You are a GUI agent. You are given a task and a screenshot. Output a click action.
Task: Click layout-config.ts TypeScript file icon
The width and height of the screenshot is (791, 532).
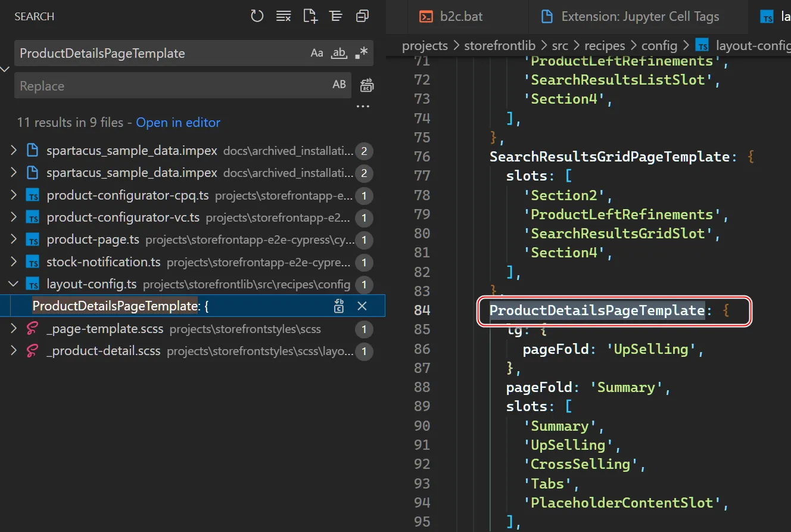[33, 284]
